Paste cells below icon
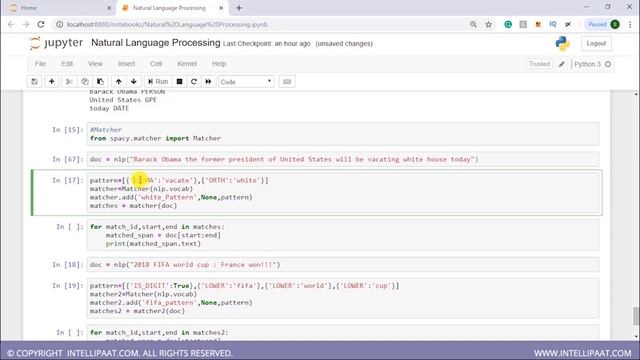The image size is (640, 360). 100,82
